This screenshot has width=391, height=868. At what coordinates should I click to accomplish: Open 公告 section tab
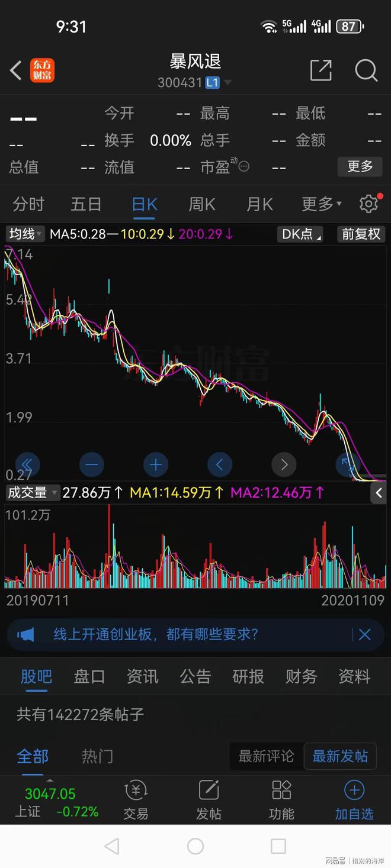195,676
